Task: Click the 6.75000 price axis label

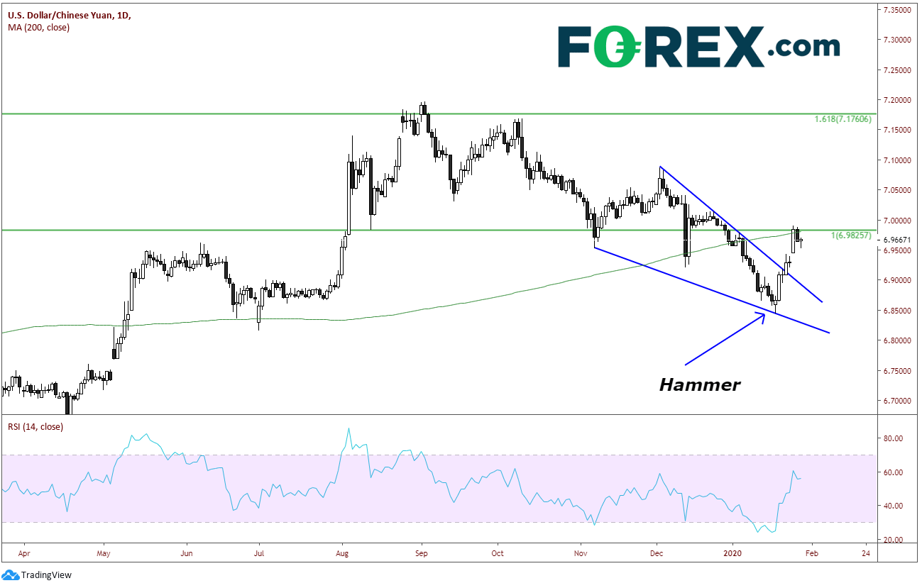Action: coord(896,371)
